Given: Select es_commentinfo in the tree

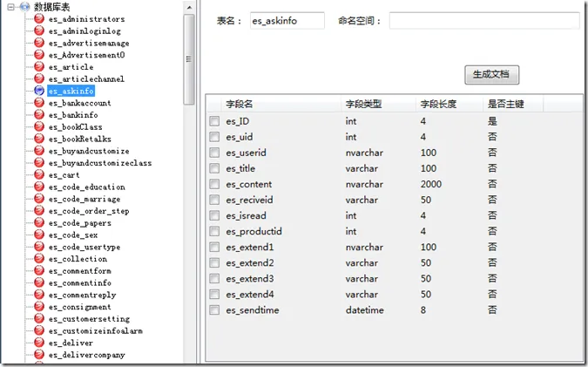Looking at the screenshot, I should (80, 283).
